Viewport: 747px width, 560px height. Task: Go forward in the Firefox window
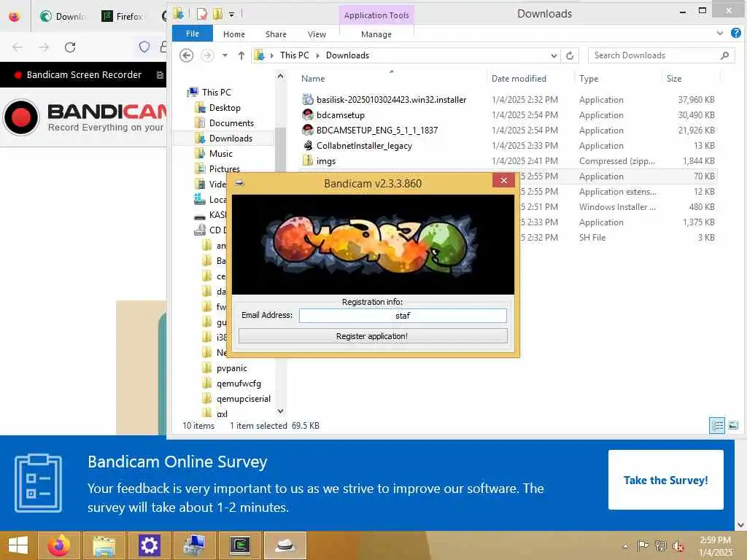coord(44,47)
